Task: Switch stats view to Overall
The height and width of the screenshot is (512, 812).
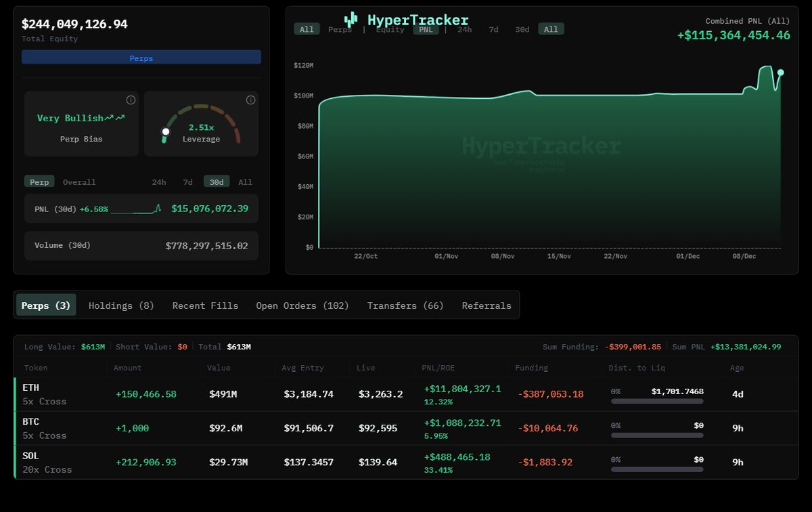Action: click(x=79, y=182)
